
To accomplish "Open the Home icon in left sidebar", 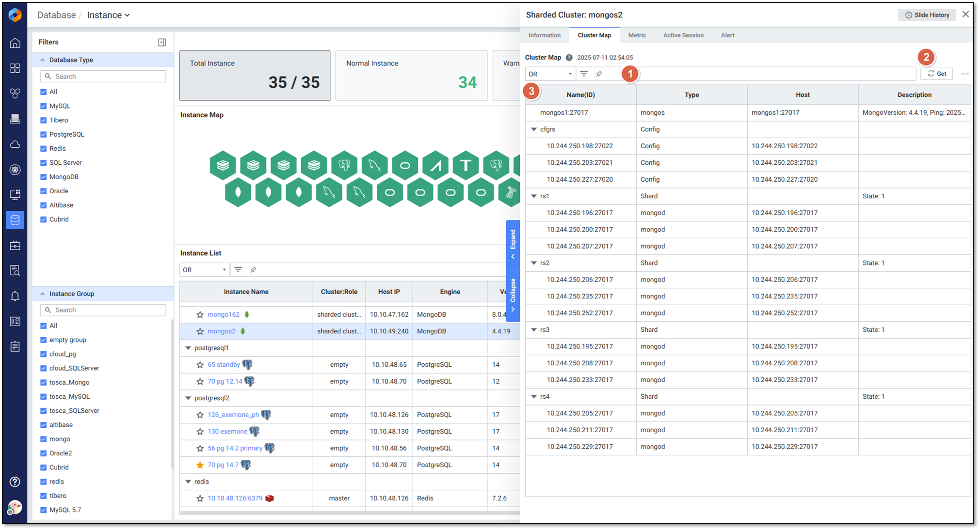I will tap(15, 43).
